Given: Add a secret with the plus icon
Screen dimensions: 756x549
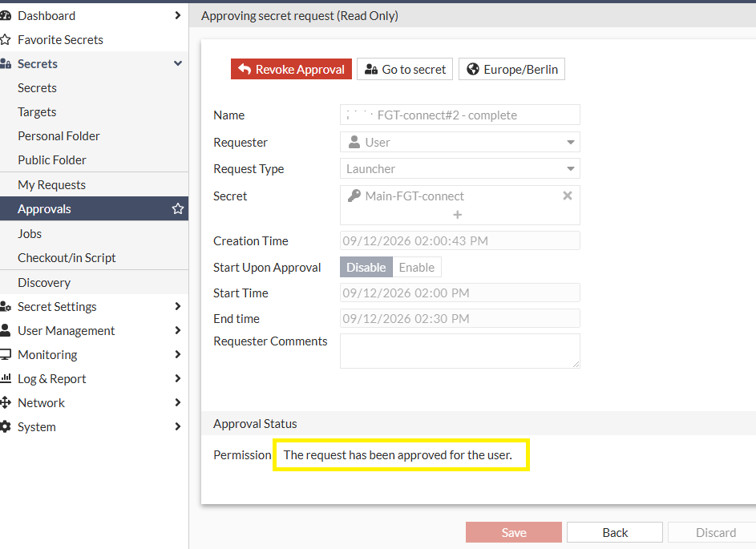Looking at the screenshot, I should [458, 215].
